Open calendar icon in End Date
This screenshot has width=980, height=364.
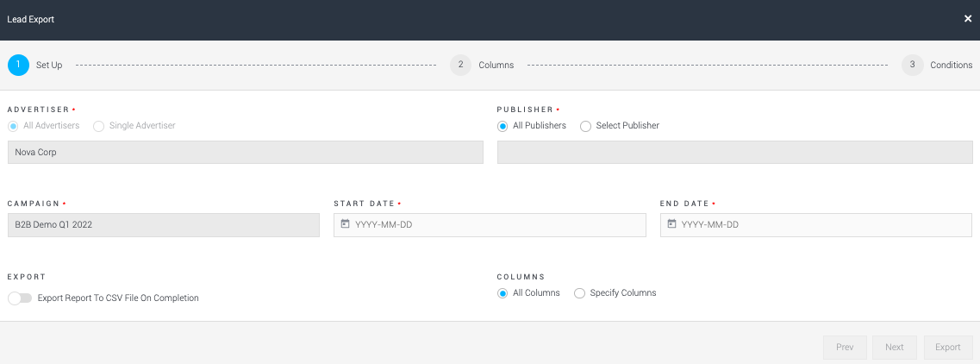point(671,224)
